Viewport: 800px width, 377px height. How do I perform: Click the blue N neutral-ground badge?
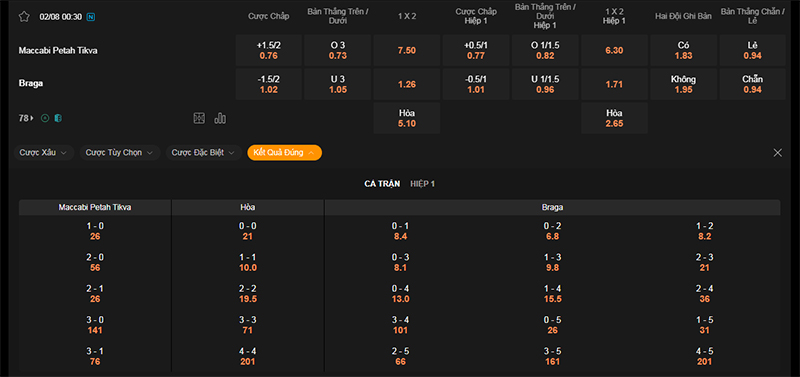tap(91, 17)
